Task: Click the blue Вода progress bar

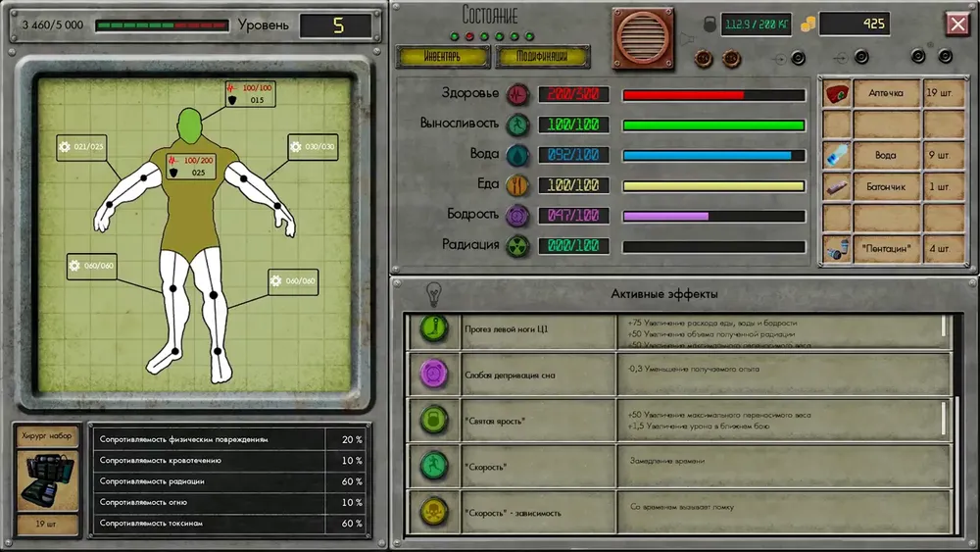Action: (713, 156)
